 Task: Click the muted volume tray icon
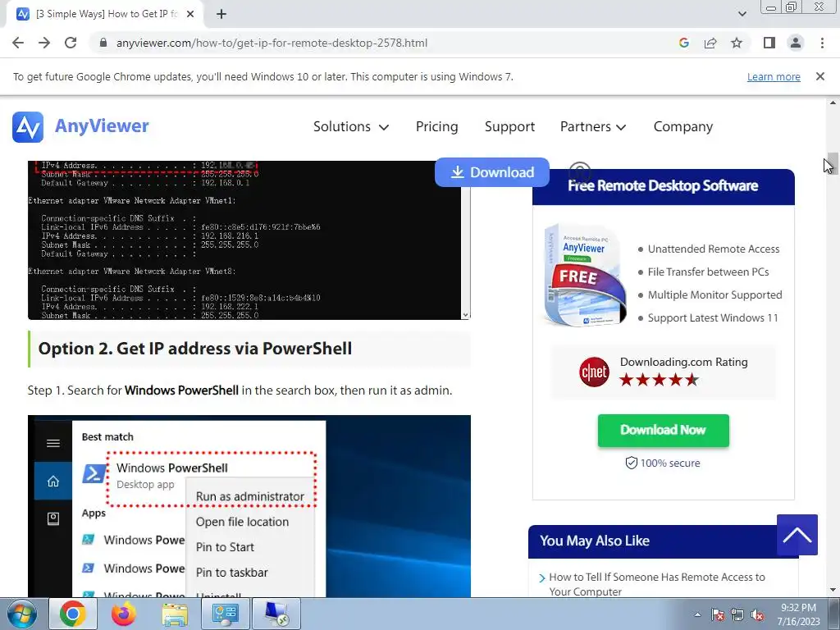pos(757,614)
